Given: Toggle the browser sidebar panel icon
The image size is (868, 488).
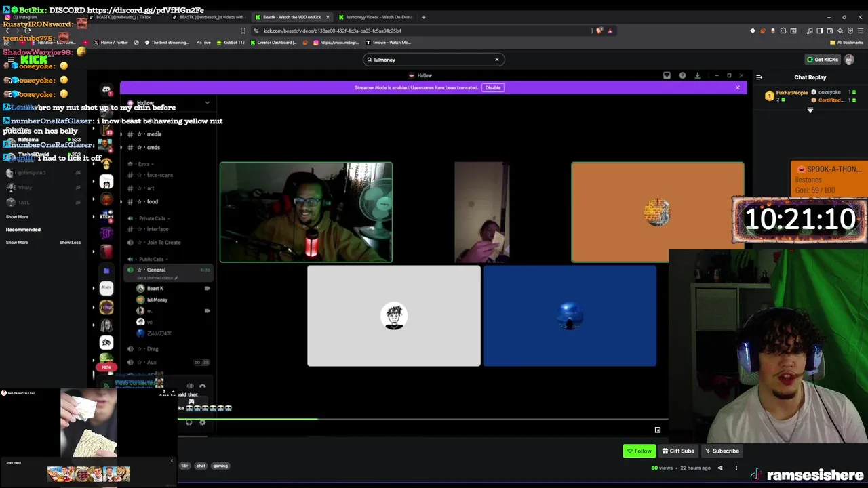Looking at the screenshot, I should pos(820,30).
